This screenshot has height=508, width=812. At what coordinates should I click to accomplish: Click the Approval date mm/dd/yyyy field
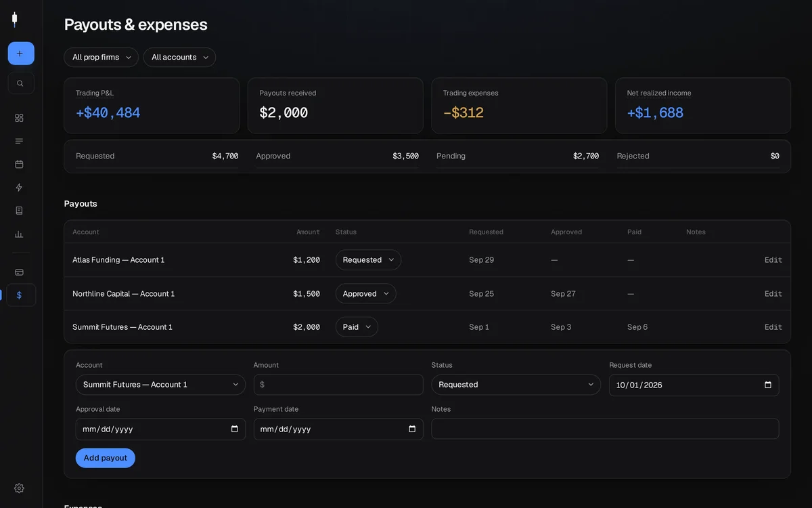[x=160, y=429]
